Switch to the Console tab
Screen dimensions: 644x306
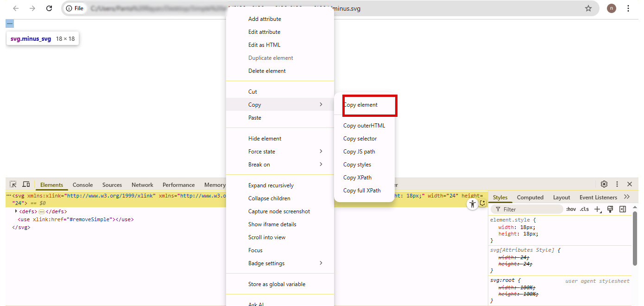pos(82,185)
